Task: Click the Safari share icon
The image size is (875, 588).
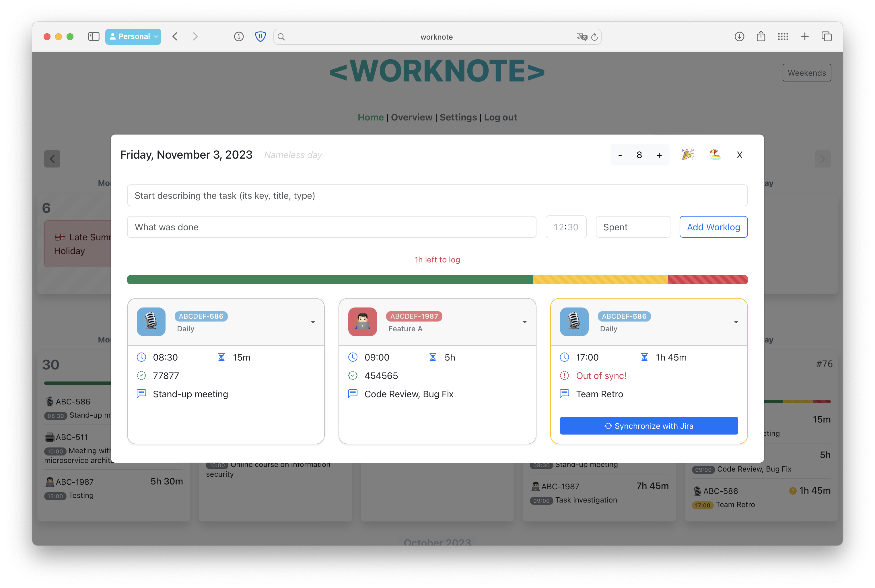Action: 761,36
